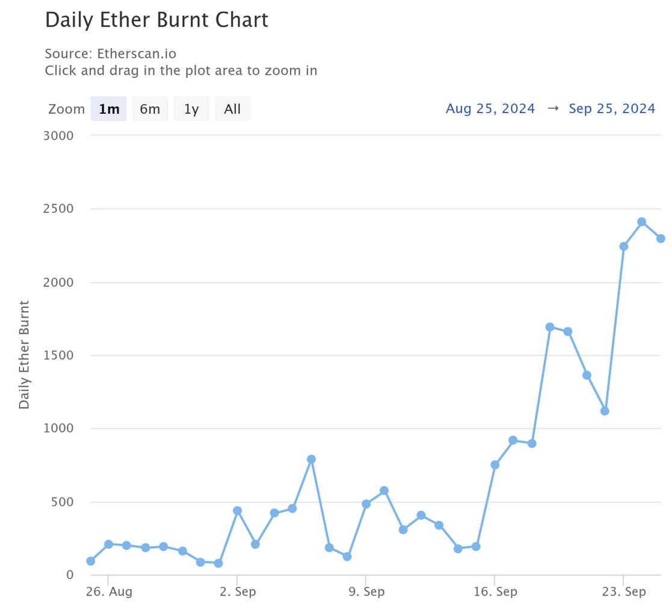Click the highest data point on Sep 24

click(642, 222)
